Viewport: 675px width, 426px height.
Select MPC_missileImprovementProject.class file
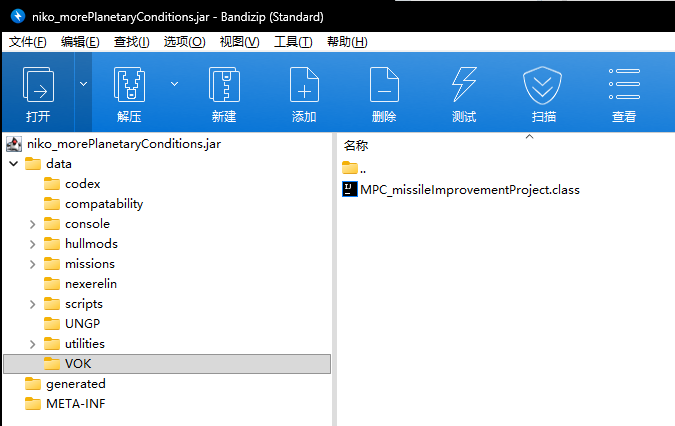click(470, 190)
